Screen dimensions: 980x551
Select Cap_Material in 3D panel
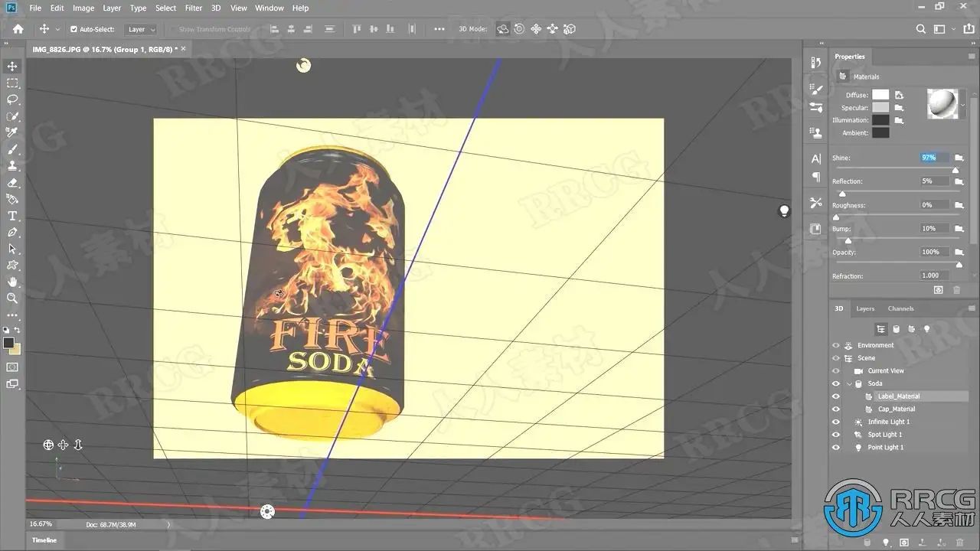tap(897, 409)
